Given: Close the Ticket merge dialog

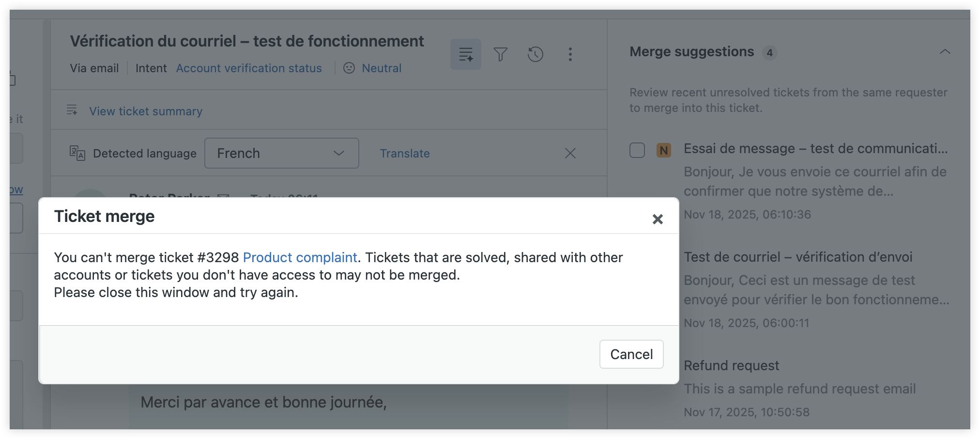Looking at the screenshot, I should tap(657, 219).
